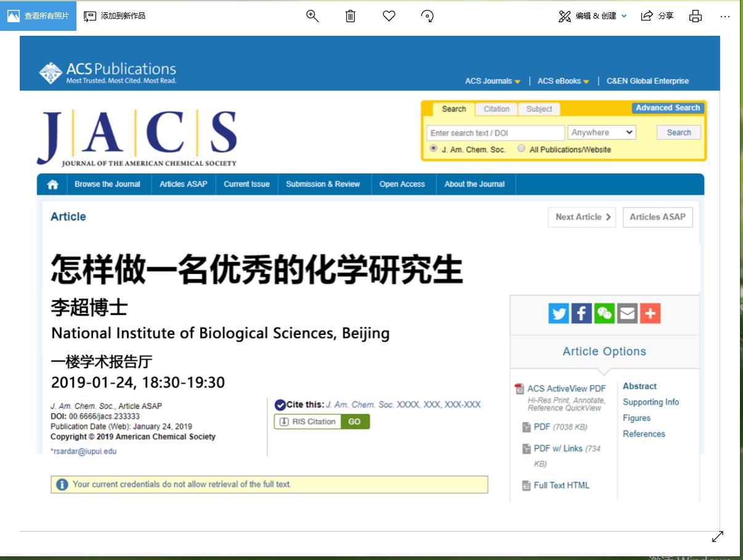743x560 pixels.
Task: Click the WeChat share icon
Action: pyautogui.click(x=604, y=313)
